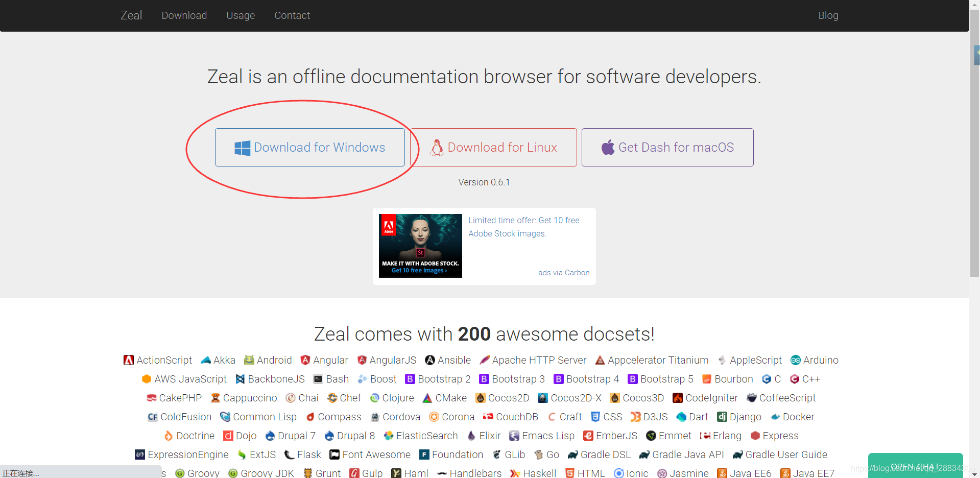Click the ActionScript docset icon
Viewport: 980px width, 478px height.
click(x=129, y=360)
